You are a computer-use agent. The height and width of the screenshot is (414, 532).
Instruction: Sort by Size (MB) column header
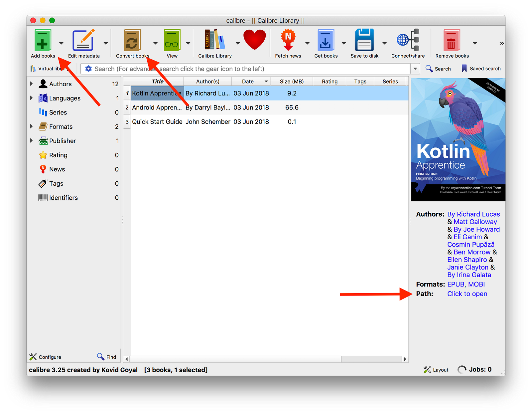[292, 82]
